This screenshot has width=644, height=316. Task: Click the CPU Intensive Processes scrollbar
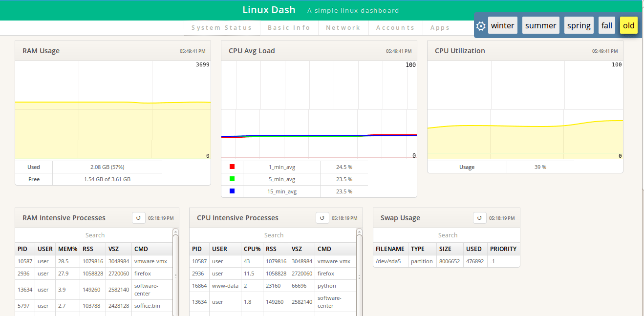coord(360,274)
